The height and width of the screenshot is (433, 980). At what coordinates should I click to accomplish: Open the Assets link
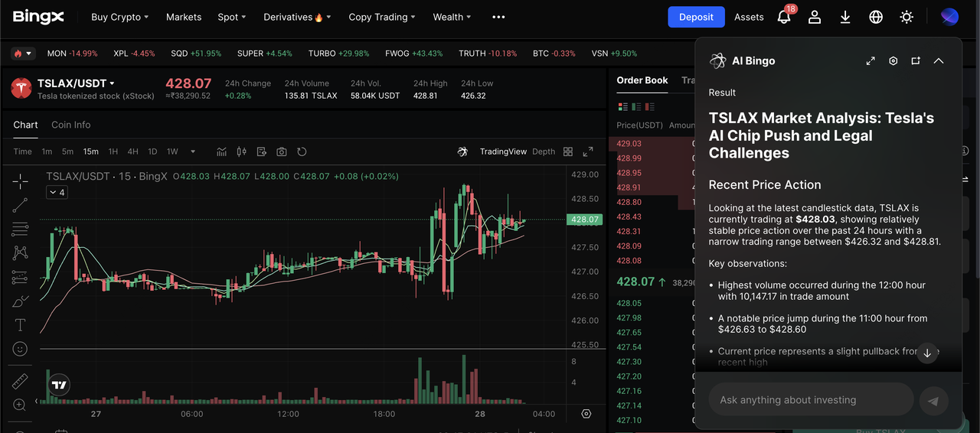click(749, 17)
